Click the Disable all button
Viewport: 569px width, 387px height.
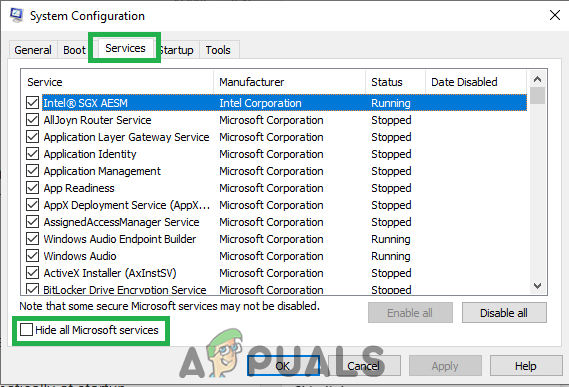[x=504, y=313]
